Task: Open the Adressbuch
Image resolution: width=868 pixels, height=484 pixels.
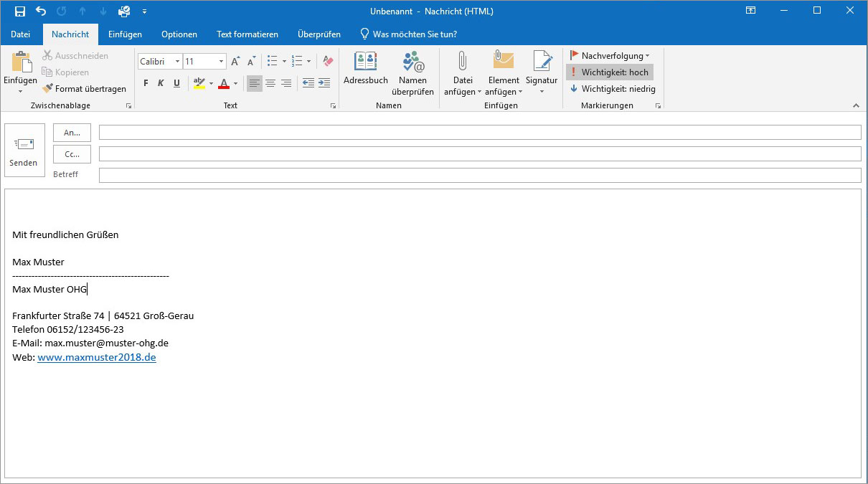Action: 366,70
